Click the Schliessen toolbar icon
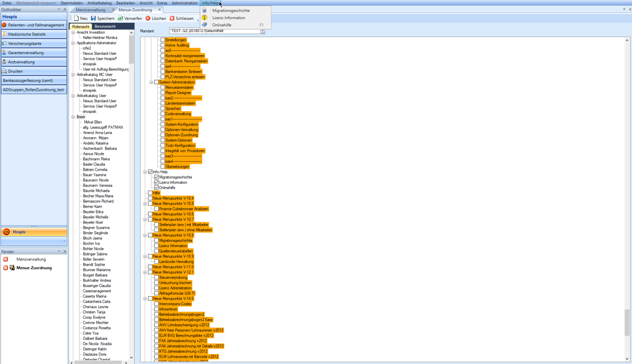 [x=172, y=18]
